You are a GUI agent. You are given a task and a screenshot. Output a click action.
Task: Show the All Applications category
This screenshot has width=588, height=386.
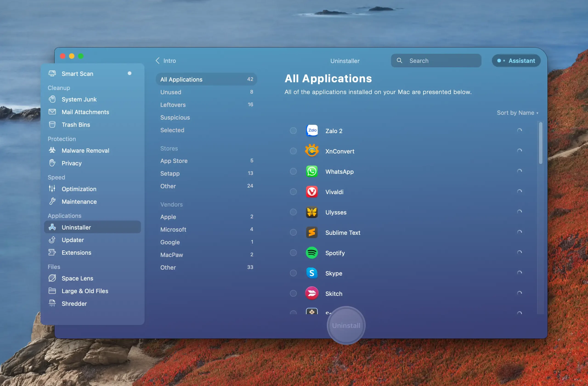tap(206, 79)
